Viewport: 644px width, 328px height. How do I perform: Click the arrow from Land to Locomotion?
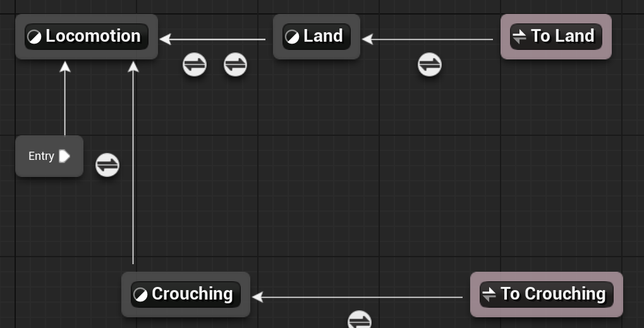(x=212, y=39)
